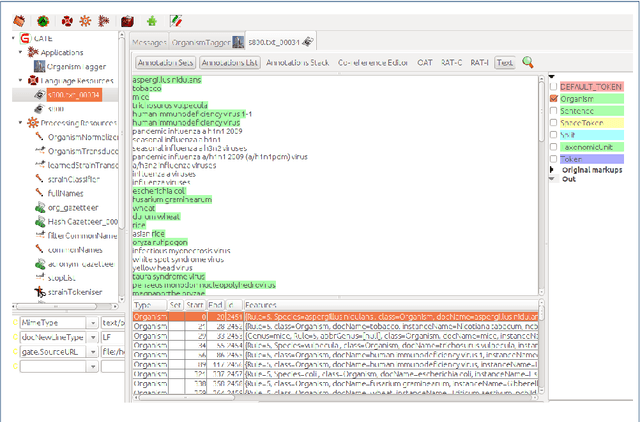Screen dimensions: 640x422
Task: Click the magnifier search icon
Action: click(527, 62)
